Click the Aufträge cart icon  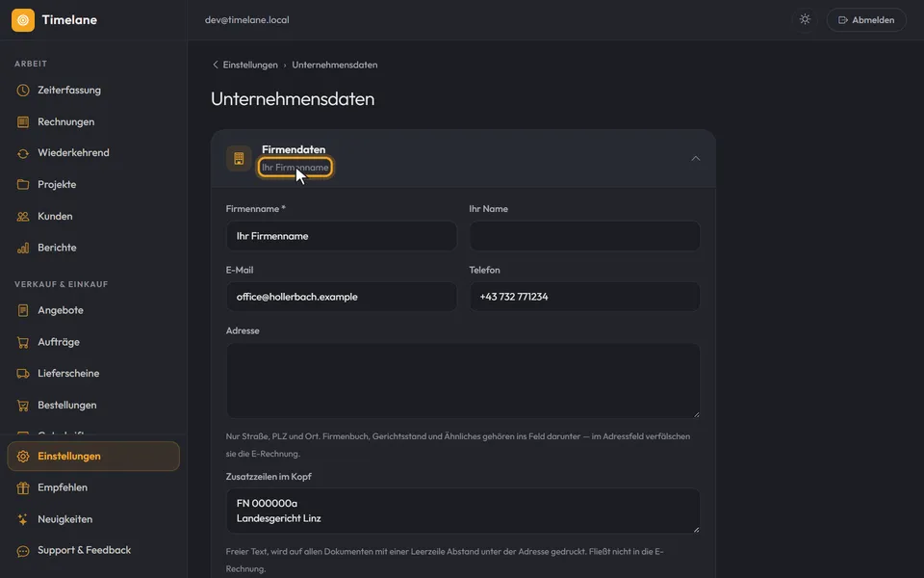(x=23, y=342)
